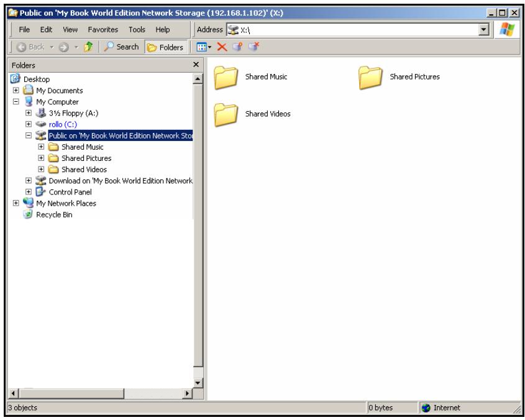Click the Forward navigation arrow icon
The width and height of the screenshot is (525, 420).
[63, 47]
